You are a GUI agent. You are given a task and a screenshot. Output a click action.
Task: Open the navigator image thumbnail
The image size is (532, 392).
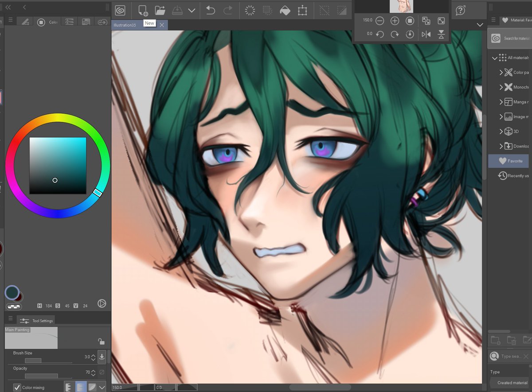pos(401,6)
